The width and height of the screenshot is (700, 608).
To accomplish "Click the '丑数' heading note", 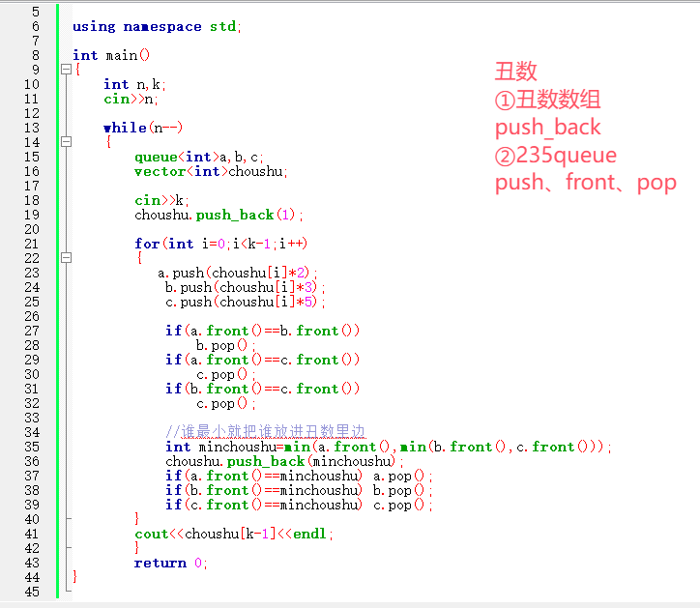I will (516, 72).
